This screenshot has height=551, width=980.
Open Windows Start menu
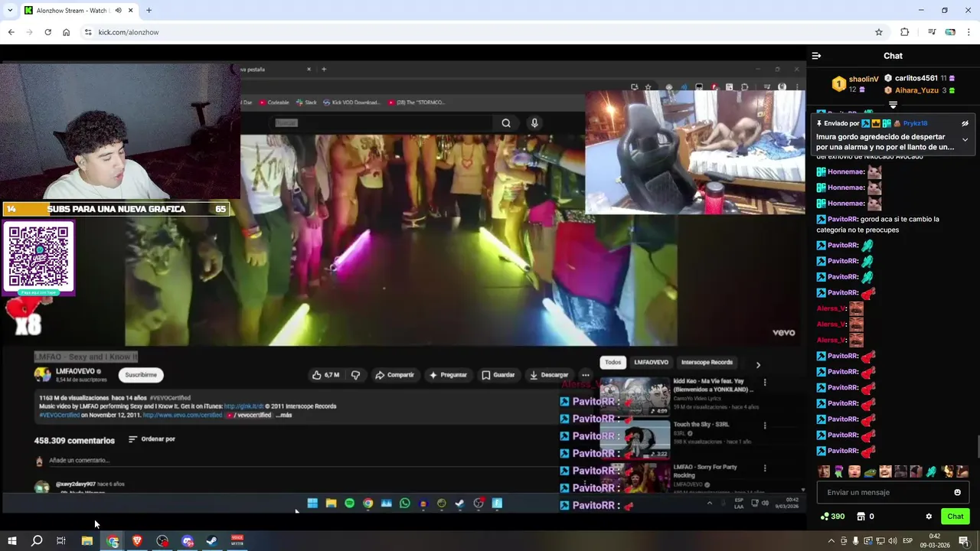point(12,541)
